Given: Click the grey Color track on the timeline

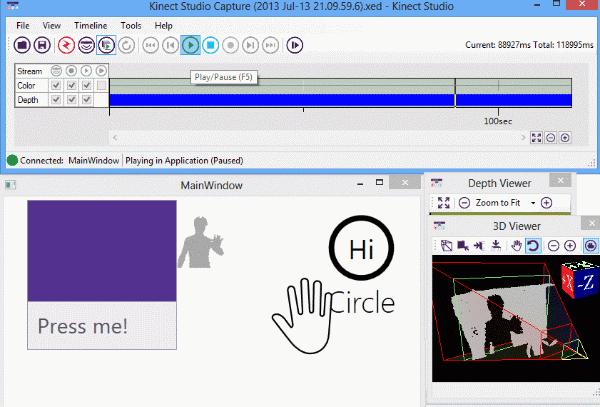Looking at the screenshot, I should [341, 86].
